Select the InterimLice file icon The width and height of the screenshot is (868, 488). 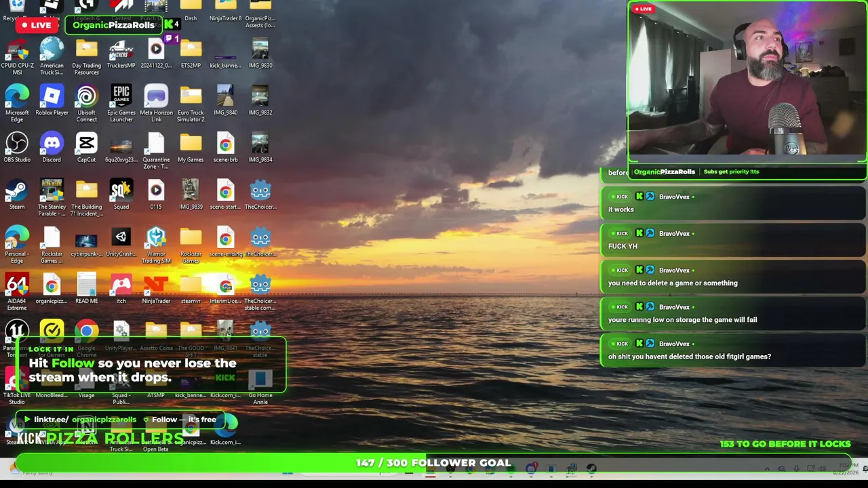pos(226,289)
